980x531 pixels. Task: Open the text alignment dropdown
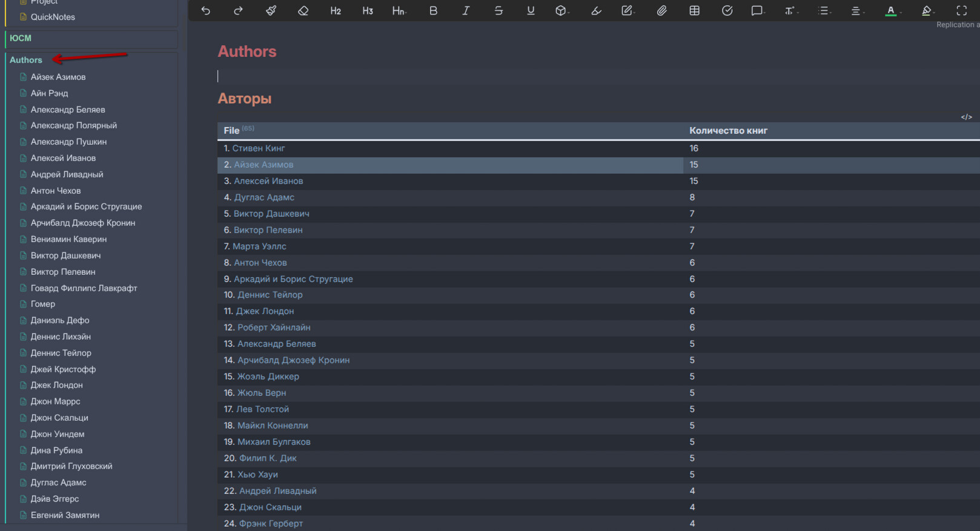[x=856, y=10]
